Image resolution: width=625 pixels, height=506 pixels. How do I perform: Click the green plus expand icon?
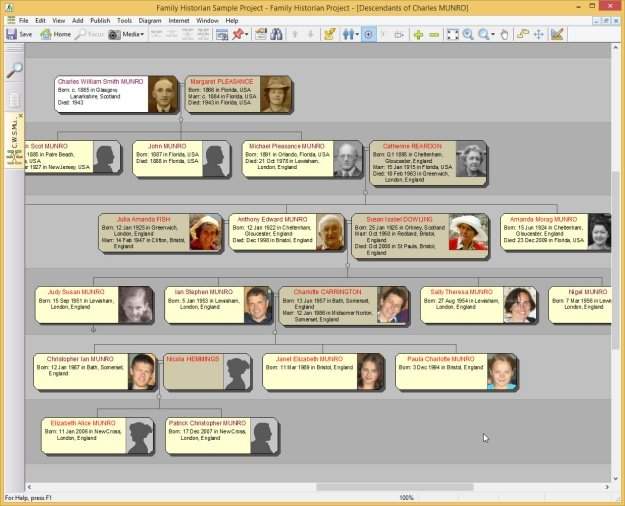coord(418,34)
